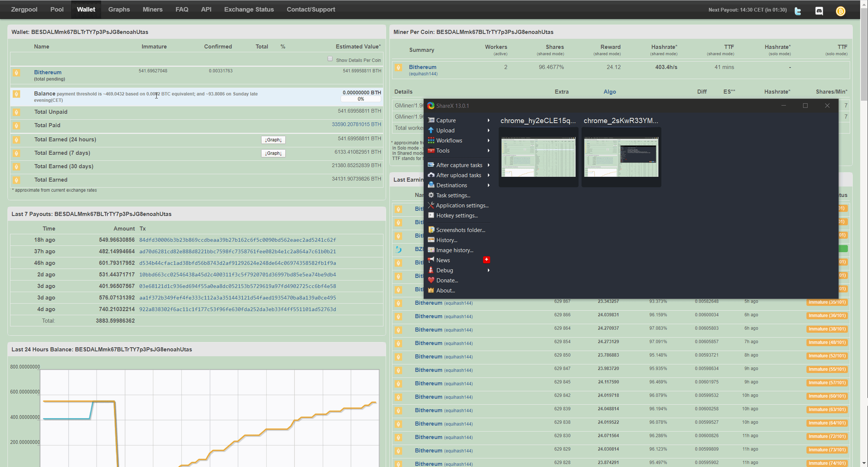Click the Balance 0% progress bar

pos(361,99)
